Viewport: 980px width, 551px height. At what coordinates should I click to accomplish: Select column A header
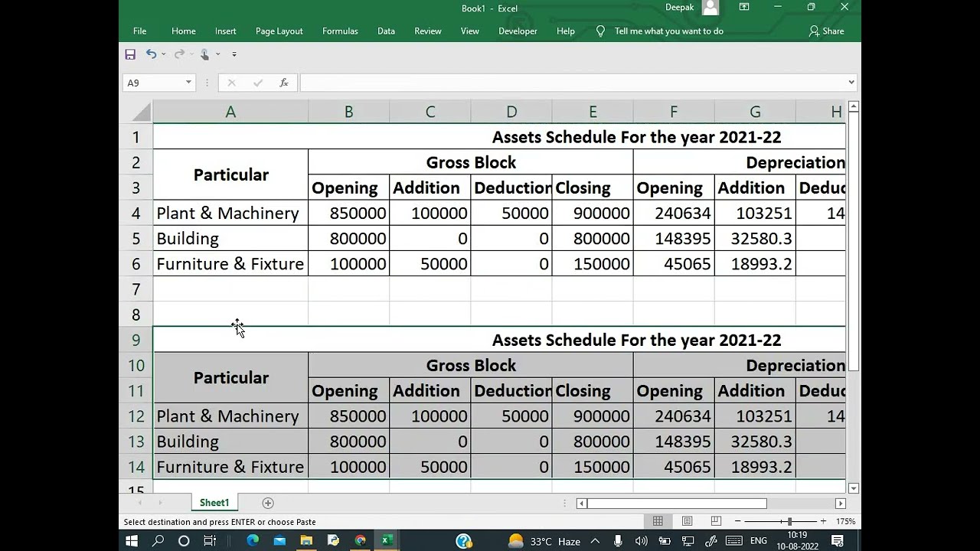click(230, 112)
